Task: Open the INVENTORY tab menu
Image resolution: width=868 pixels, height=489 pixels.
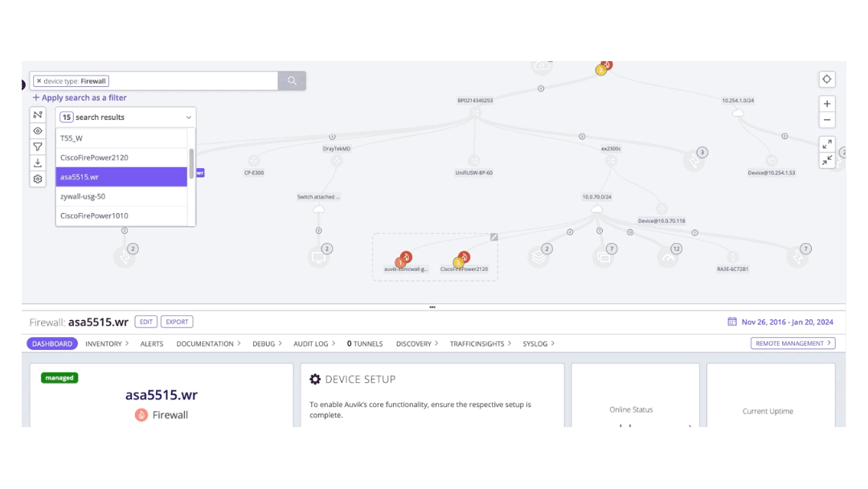Action: (107, 344)
